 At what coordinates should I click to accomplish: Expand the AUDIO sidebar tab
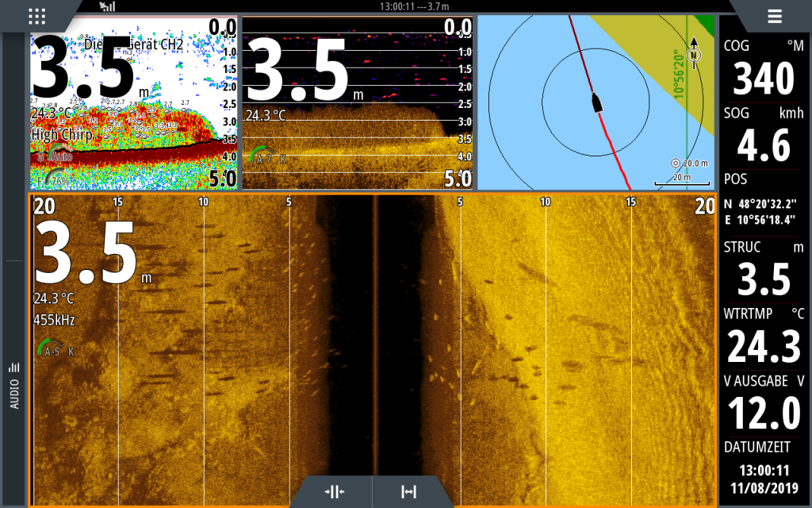(x=13, y=386)
